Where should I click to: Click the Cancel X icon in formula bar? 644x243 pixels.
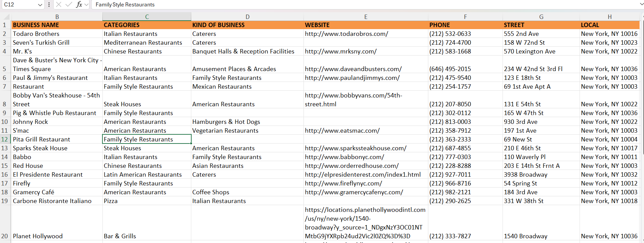coord(59,4)
